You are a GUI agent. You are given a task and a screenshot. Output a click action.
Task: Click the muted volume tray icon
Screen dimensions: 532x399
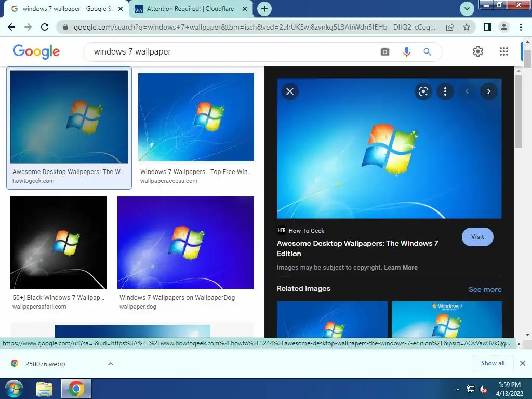click(x=483, y=389)
